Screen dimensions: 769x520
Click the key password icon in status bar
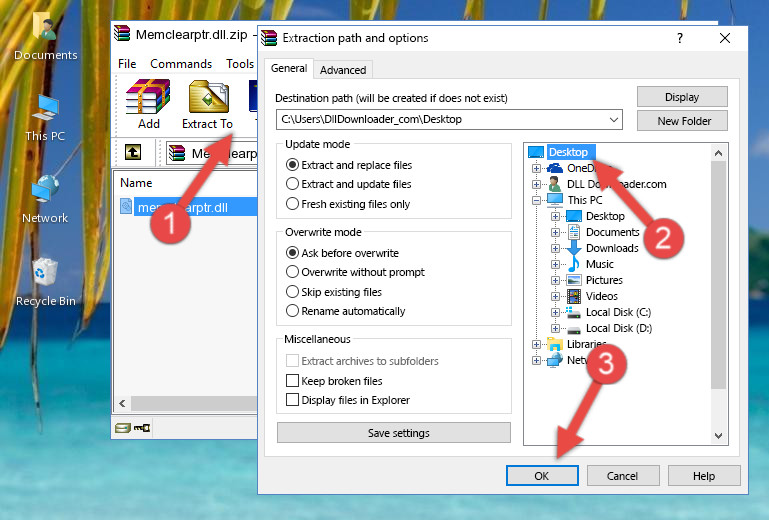click(x=142, y=428)
